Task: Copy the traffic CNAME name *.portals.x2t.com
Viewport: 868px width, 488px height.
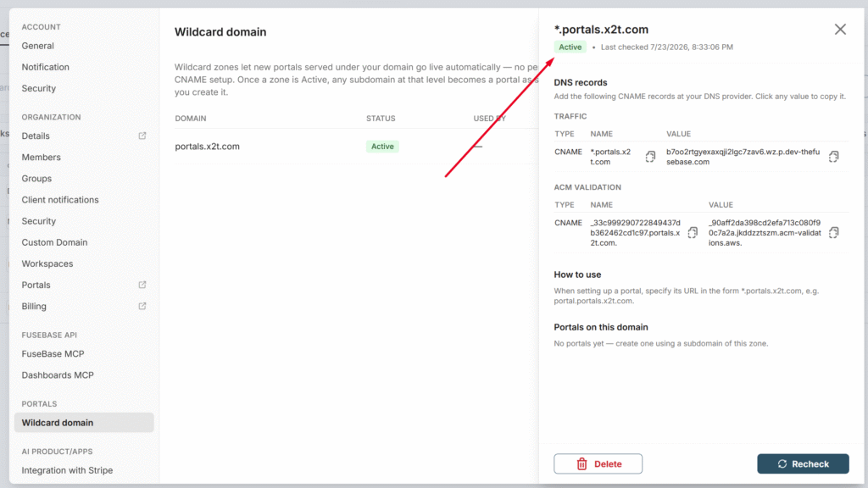Action: (x=650, y=157)
